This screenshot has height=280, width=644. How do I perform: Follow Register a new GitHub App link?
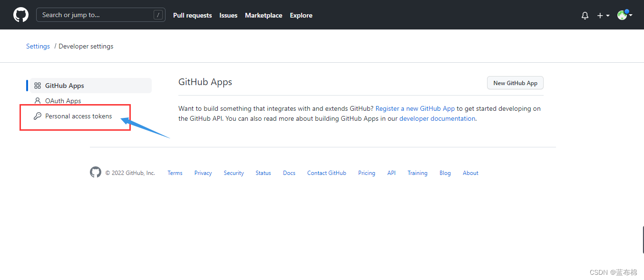click(x=415, y=108)
